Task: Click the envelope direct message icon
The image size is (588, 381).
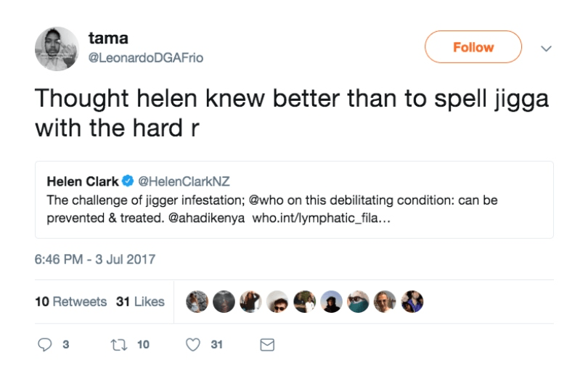Action: 267,345
